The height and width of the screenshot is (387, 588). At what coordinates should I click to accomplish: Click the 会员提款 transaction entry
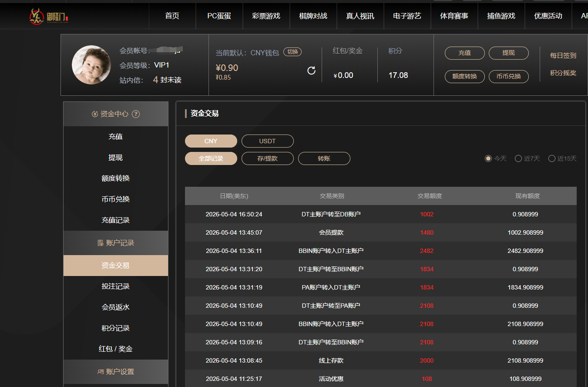(x=331, y=232)
